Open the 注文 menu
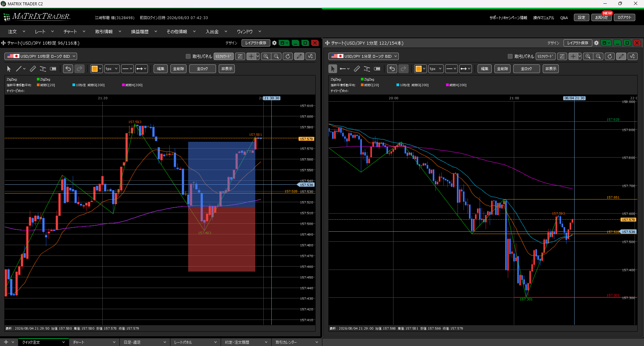Viewport: 644px width, 346px height. tap(16, 32)
